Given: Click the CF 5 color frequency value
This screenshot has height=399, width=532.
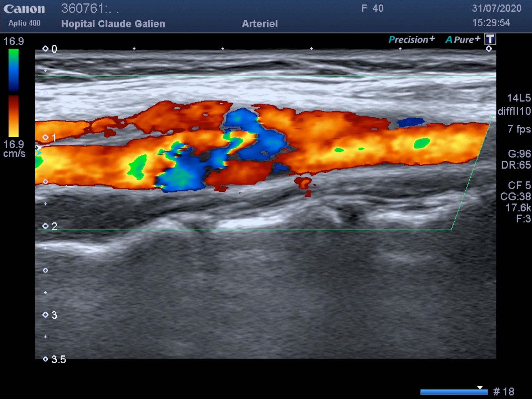Looking at the screenshot, I should (519, 185).
